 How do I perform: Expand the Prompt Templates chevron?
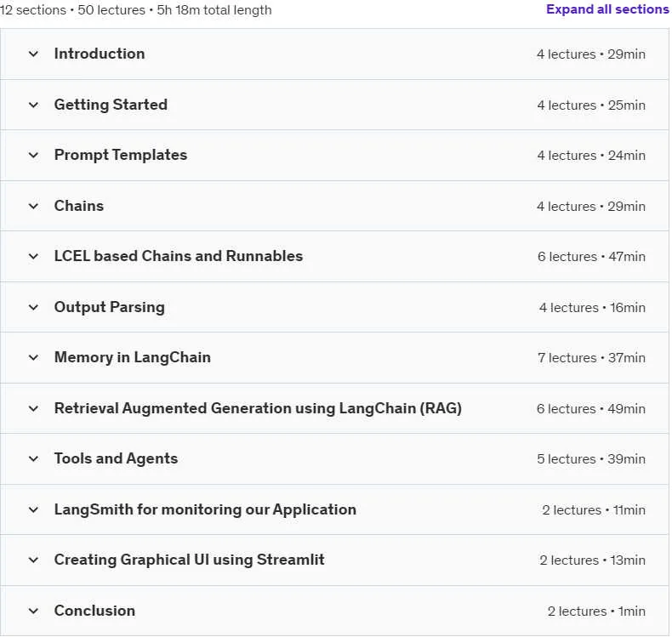(33, 155)
